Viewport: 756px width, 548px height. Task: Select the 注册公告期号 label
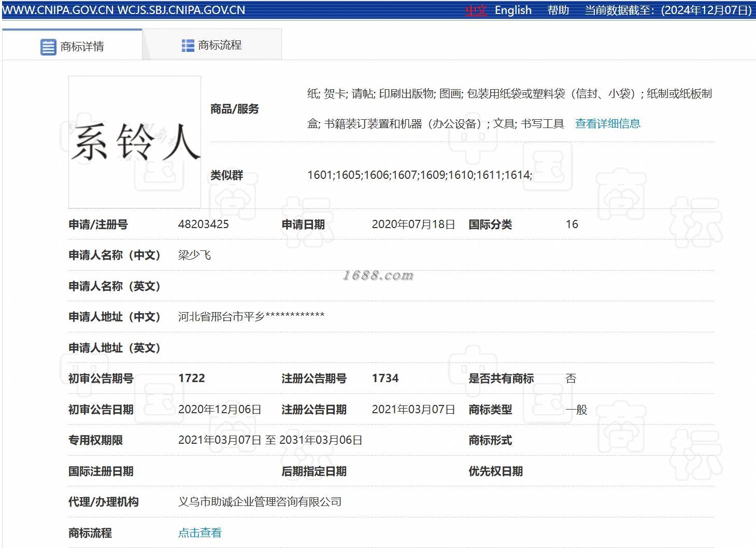point(314,378)
